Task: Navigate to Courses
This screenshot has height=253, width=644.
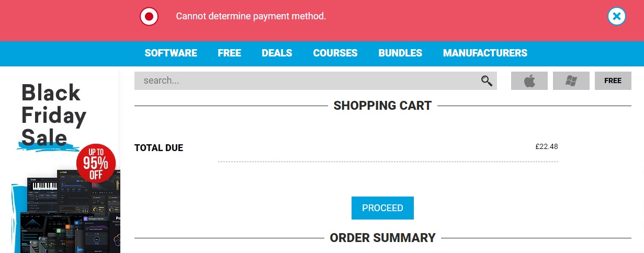Action: pos(335,53)
